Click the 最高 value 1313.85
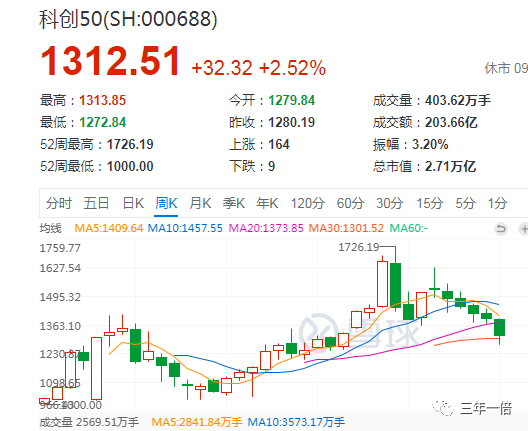 pos(102,100)
